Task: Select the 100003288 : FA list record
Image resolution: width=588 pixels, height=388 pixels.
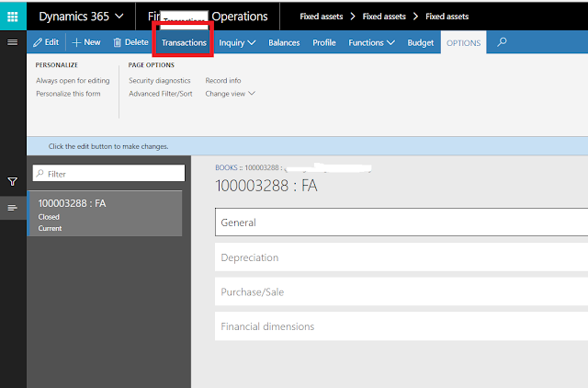Action: coord(105,213)
